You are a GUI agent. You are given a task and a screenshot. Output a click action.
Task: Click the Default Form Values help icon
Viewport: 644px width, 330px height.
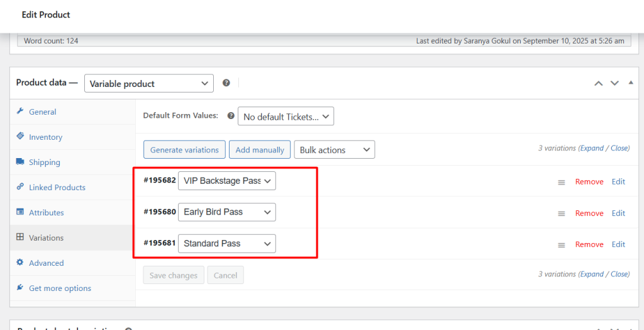coord(231,116)
